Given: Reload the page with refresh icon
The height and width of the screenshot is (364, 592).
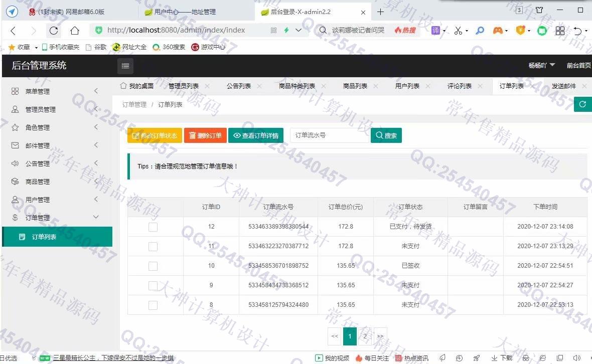Looking at the screenshot, I should [x=54, y=31].
